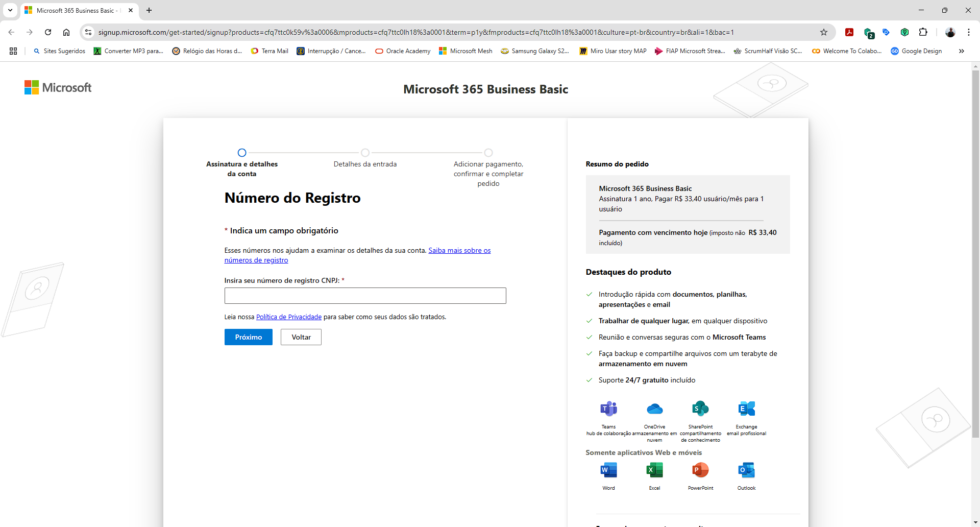The width and height of the screenshot is (980, 527).
Task: Click the PowerPoint app icon
Action: click(x=700, y=470)
